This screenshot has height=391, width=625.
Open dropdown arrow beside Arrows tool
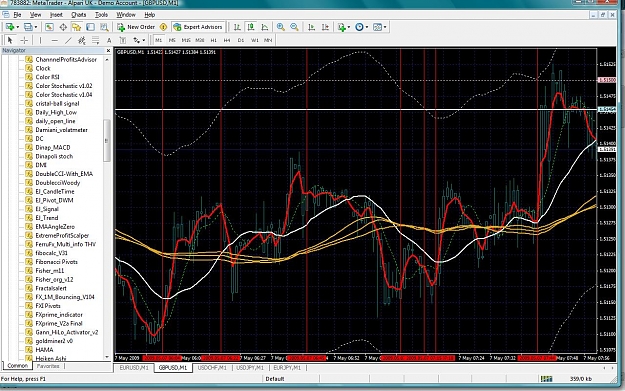[x=144, y=40]
